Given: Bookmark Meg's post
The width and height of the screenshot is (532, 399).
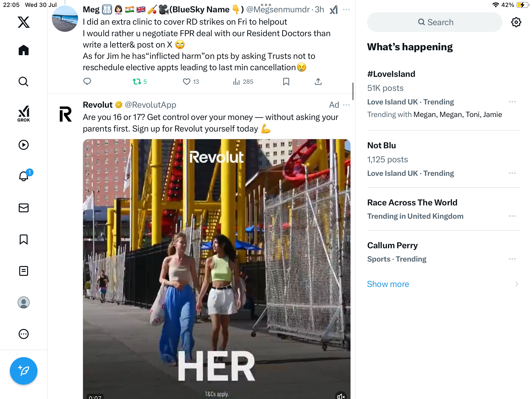Looking at the screenshot, I should point(286,82).
